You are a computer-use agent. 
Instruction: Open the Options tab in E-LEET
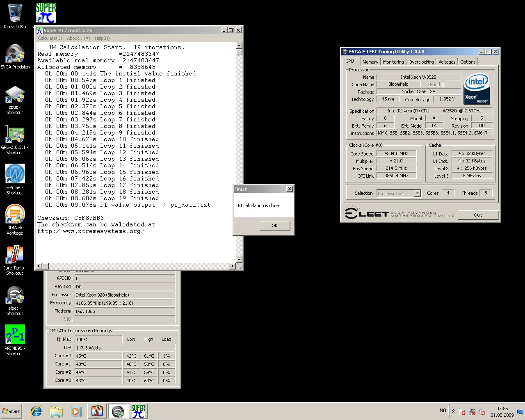pyautogui.click(x=468, y=62)
